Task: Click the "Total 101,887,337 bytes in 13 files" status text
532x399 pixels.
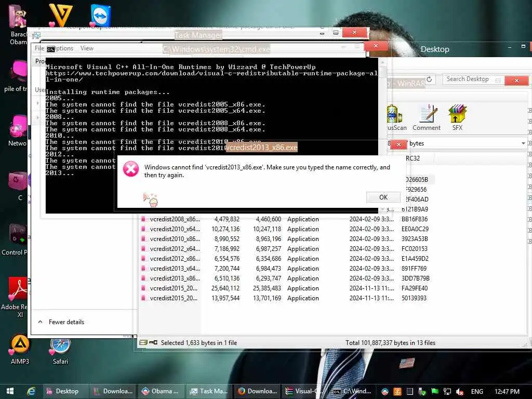Action: [390, 343]
